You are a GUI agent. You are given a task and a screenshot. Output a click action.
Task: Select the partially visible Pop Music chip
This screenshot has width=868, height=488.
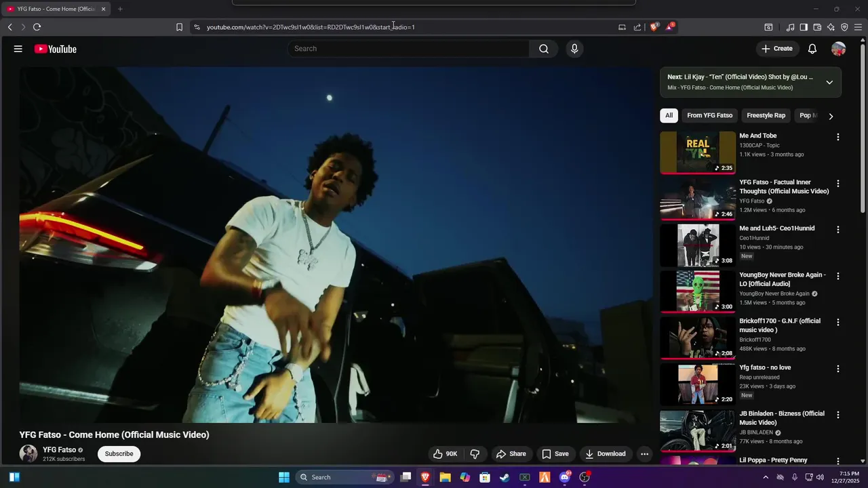click(808, 115)
